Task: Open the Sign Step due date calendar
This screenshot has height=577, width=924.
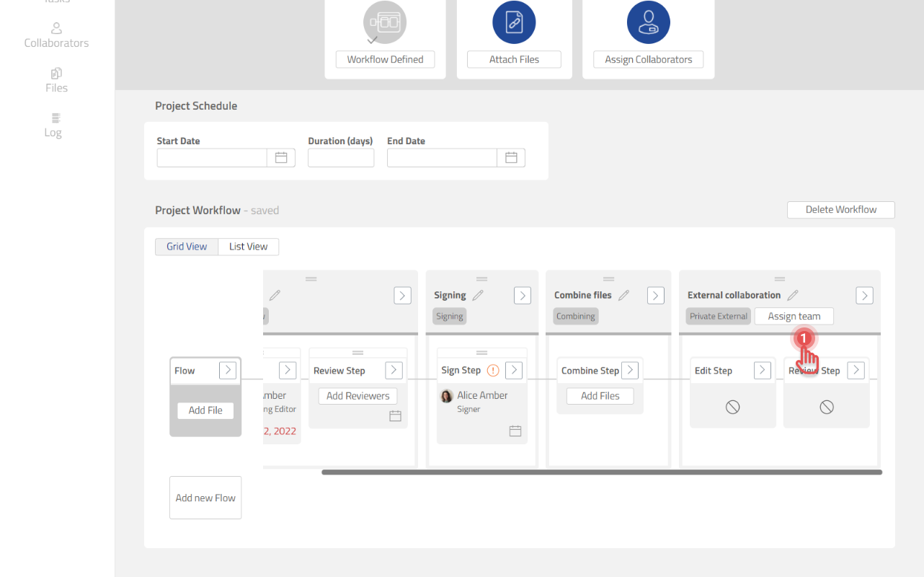Action: [x=515, y=431]
